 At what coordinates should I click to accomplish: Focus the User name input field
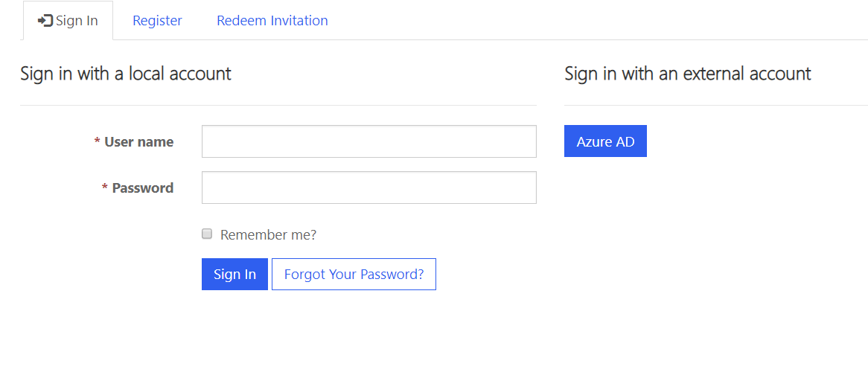pyautogui.click(x=368, y=141)
